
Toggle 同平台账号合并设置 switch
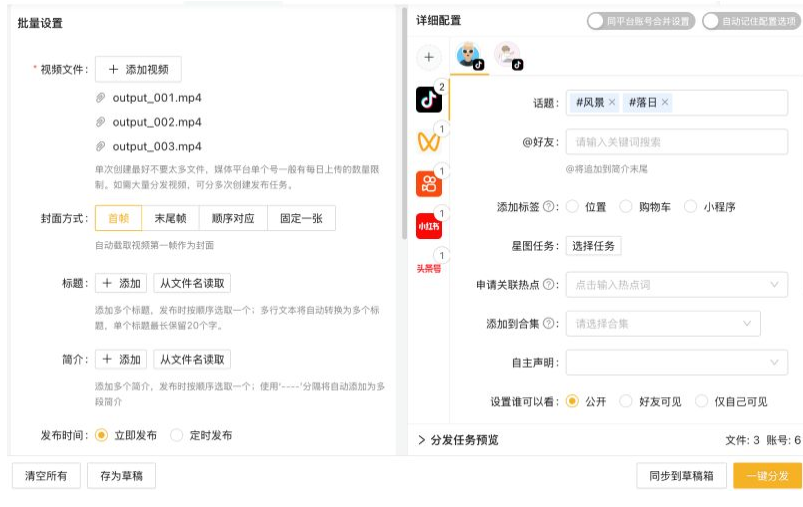[x=641, y=21]
